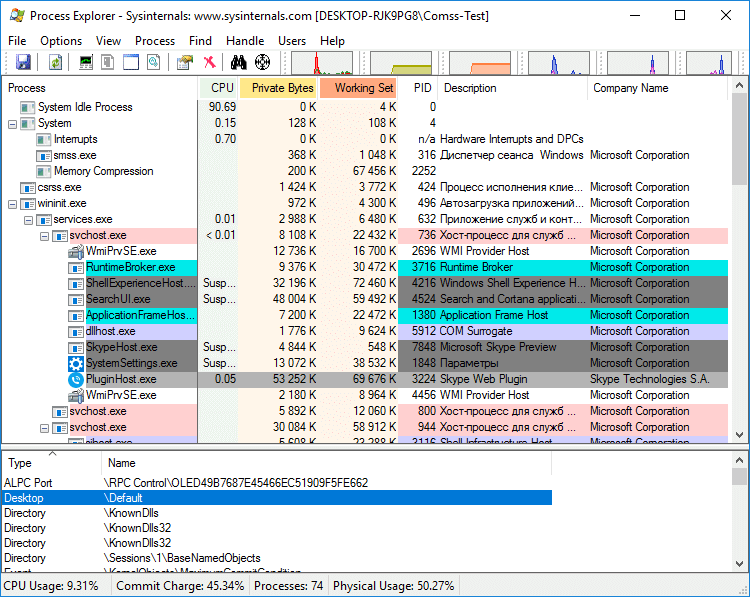Sort by the Company Name column header
The image size is (750, 597).
coord(657,88)
